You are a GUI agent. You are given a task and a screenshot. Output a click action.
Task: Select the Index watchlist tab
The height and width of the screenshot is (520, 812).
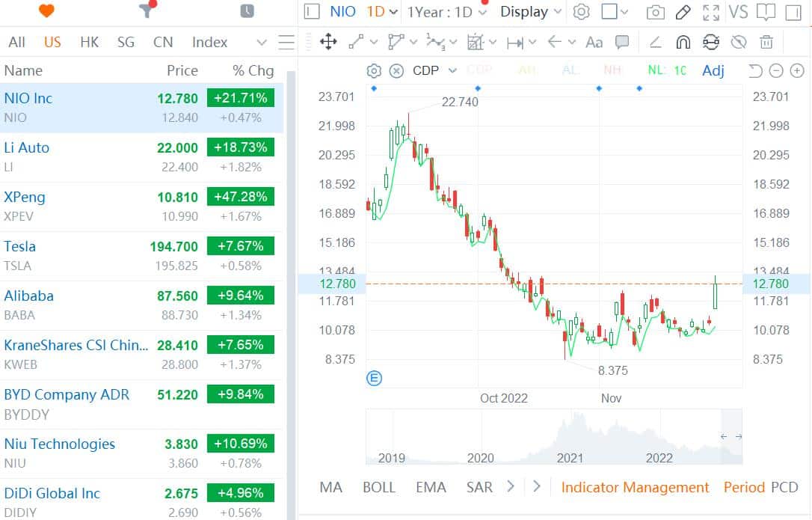pyautogui.click(x=209, y=42)
